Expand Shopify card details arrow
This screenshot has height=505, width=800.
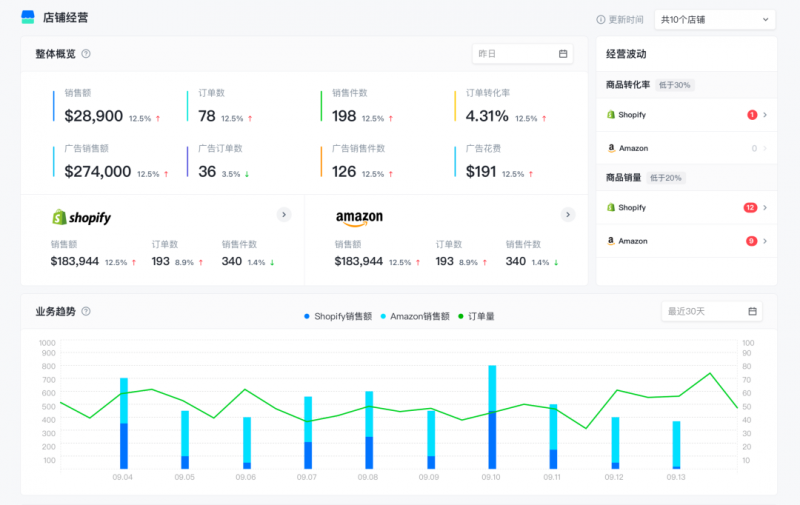pos(284,215)
